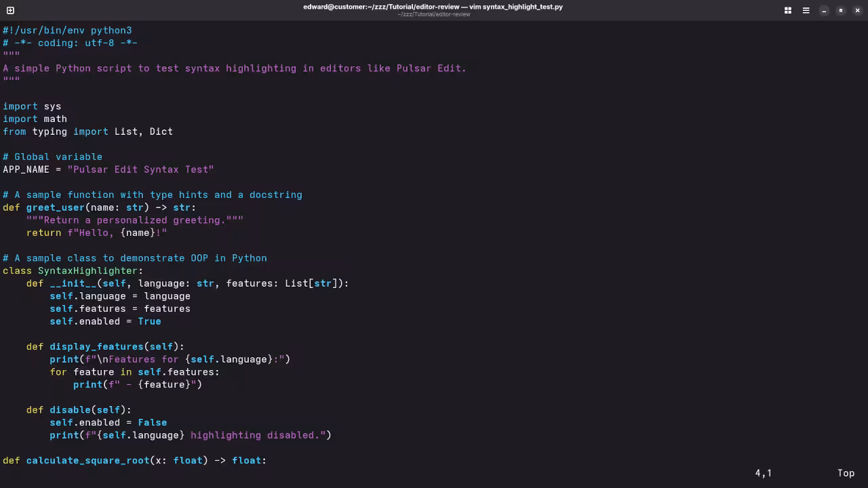Click the shebang line at the top
This screenshot has width=868, height=488.
[66, 30]
